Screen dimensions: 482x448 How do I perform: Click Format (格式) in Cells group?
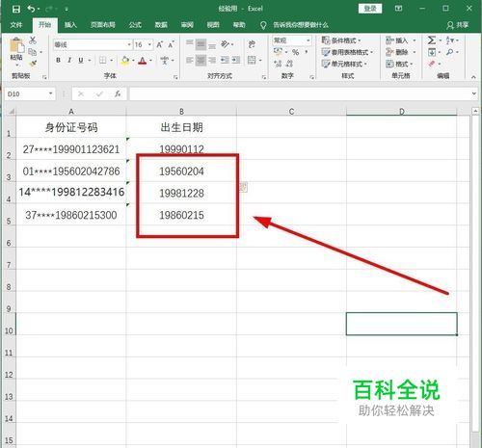pos(399,64)
